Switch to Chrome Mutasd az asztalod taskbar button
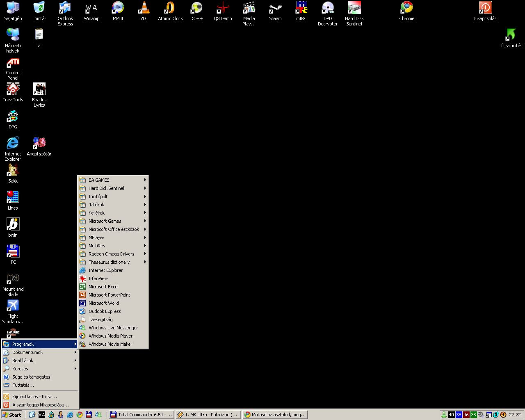 pos(275,415)
